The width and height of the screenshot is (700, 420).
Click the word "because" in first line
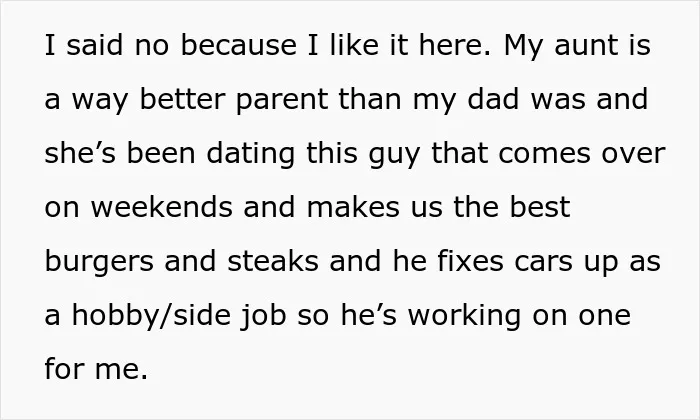[238, 45]
